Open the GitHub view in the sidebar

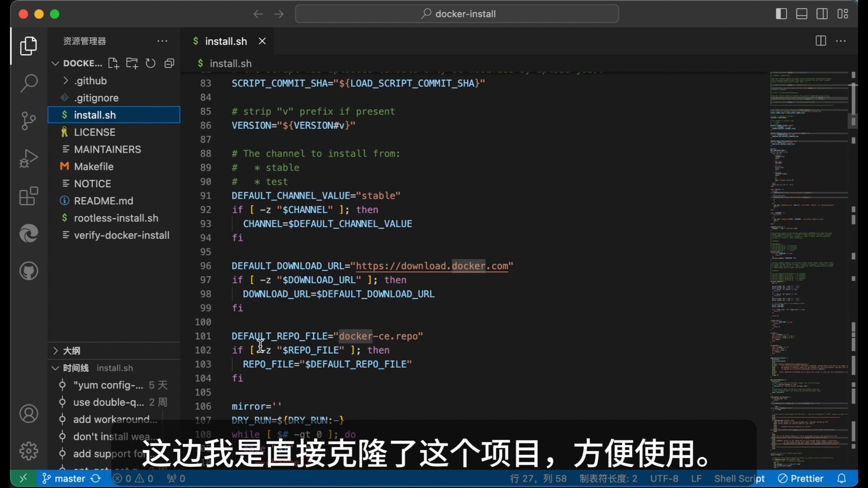pos(29,270)
